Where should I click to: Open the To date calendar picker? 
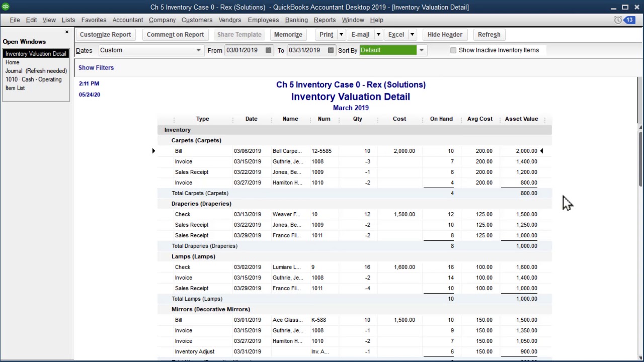[x=331, y=50]
